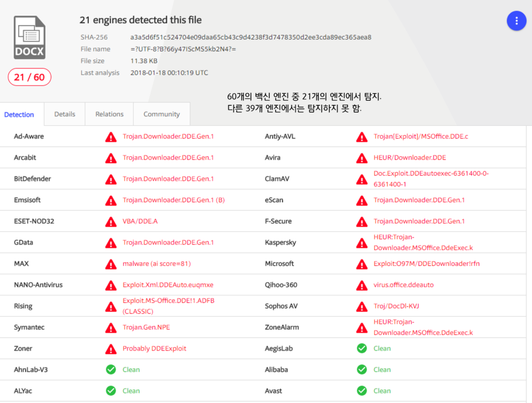Select the Relations tab

click(109, 113)
